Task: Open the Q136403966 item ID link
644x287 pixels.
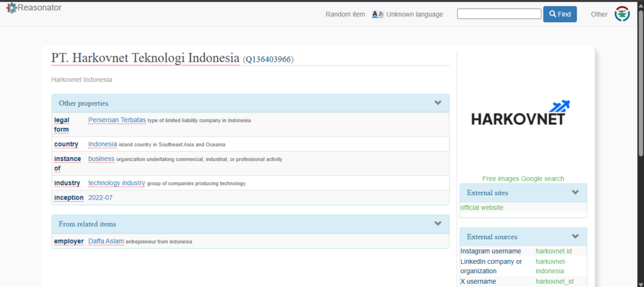Action: 268,59
